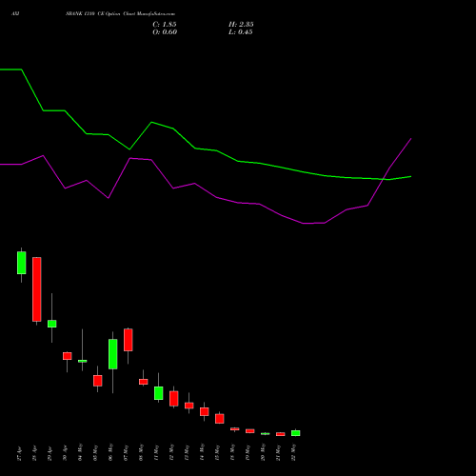Click the close value C: 1.85
Screen dimensions: 476x476
(165, 25)
